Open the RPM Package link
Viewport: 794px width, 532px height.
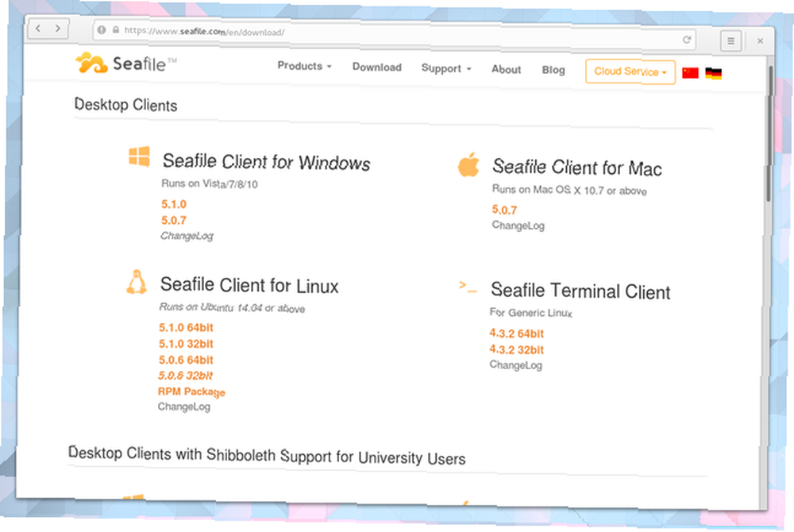pyautogui.click(x=191, y=391)
